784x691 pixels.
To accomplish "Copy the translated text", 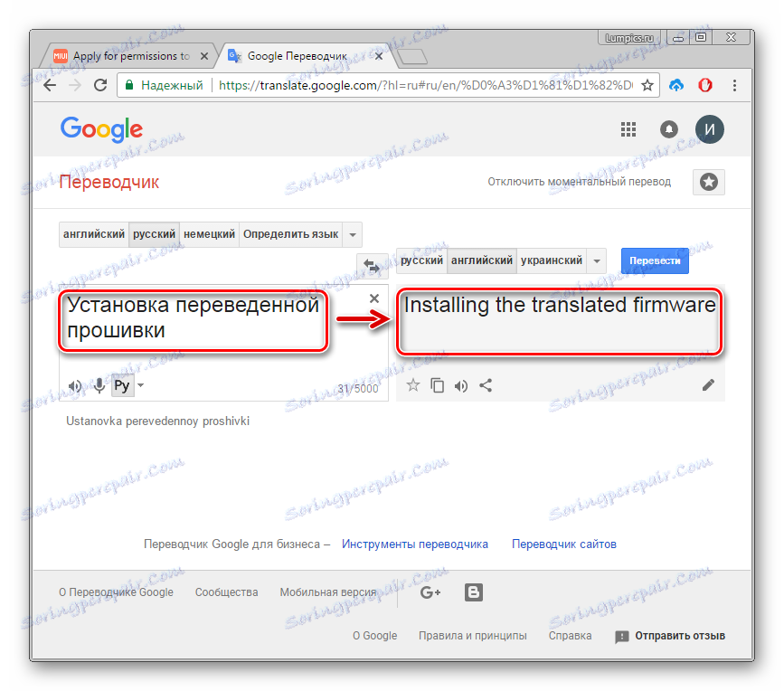I will (x=437, y=385).
